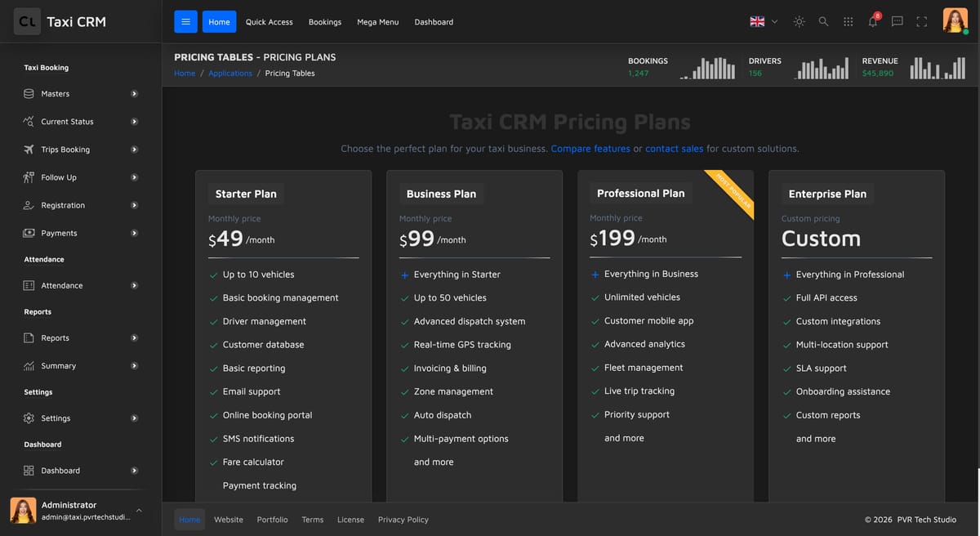Click the Home breadcrumb link
The width and height of the screenshot is (980, 536).
click(x=185, y=74)
